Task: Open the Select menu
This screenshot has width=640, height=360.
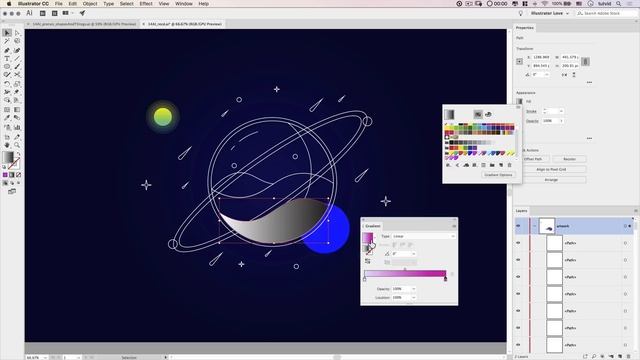Action: pos(127,4)
